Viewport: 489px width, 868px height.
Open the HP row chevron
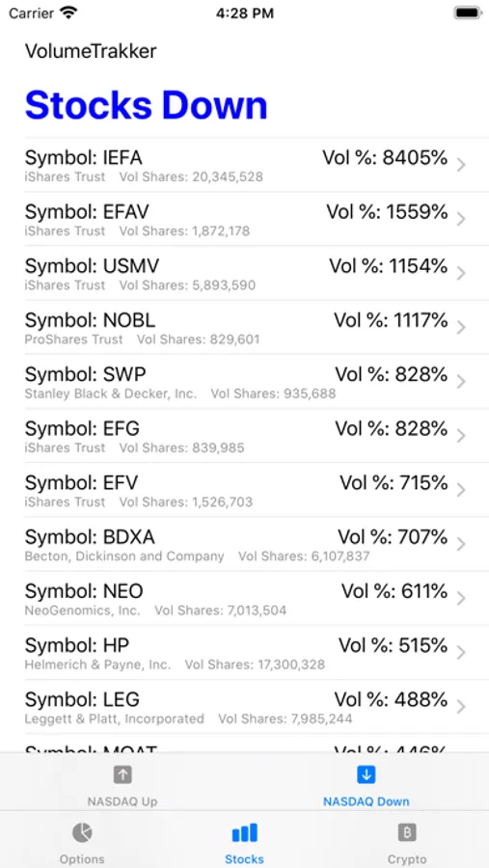(x=461, y=653)
